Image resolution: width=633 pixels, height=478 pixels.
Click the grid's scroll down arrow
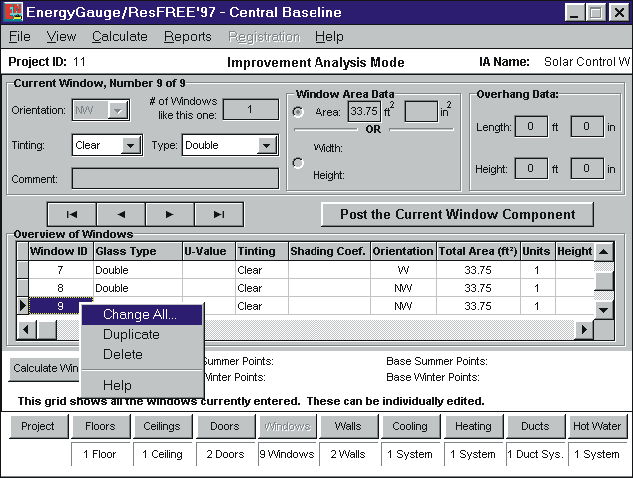click(604, 310)
